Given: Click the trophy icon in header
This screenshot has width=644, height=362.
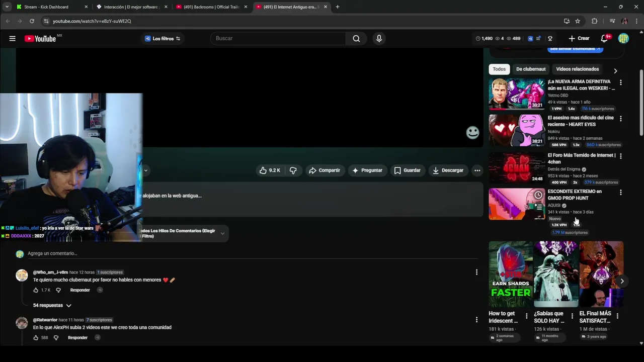Looking at the screenshot, I should 550,38.
